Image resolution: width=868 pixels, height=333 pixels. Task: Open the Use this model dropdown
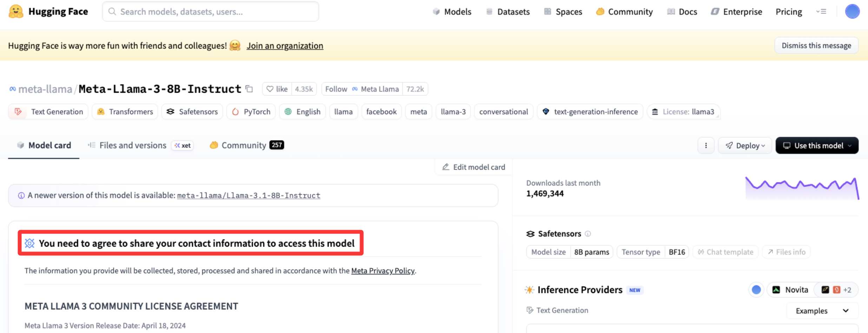coord(817,145)
